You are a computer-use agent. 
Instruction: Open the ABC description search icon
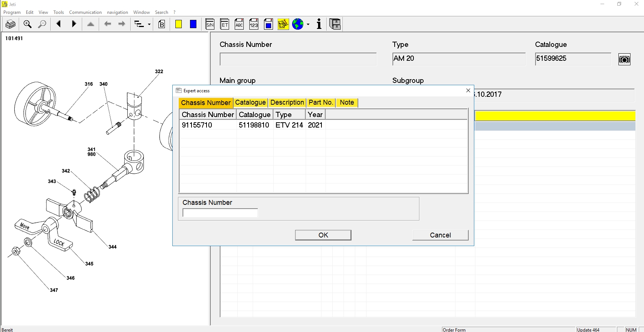(x=239, y=24)
